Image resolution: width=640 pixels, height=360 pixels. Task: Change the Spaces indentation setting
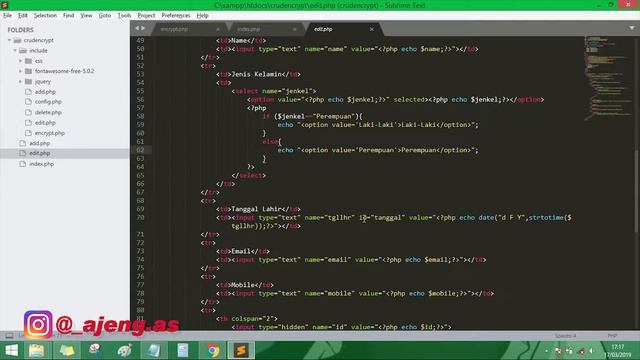[565, 336]
